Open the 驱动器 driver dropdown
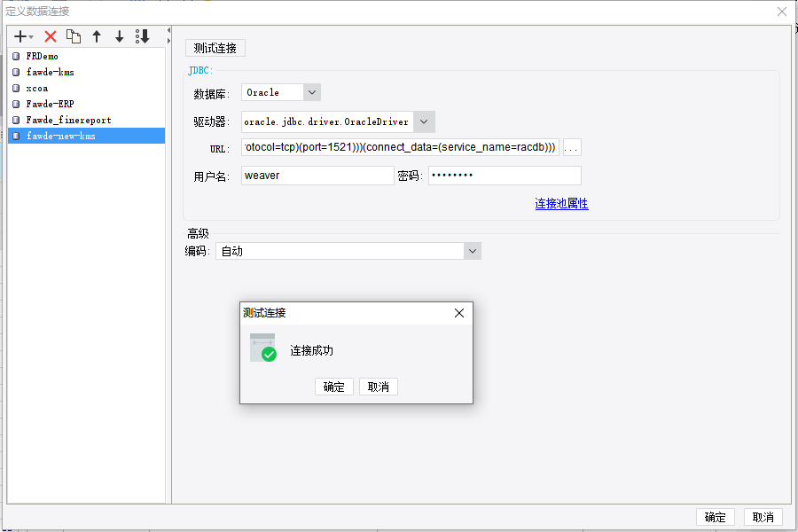 pyautogui.click(x=424, y=121)
